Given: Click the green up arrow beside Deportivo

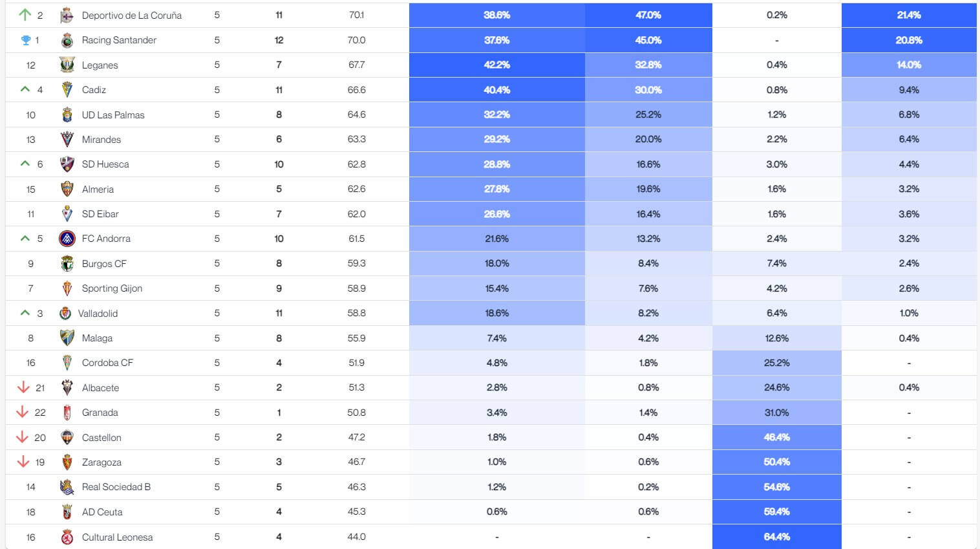Looking at the screenshot, I should coord(25,14).
